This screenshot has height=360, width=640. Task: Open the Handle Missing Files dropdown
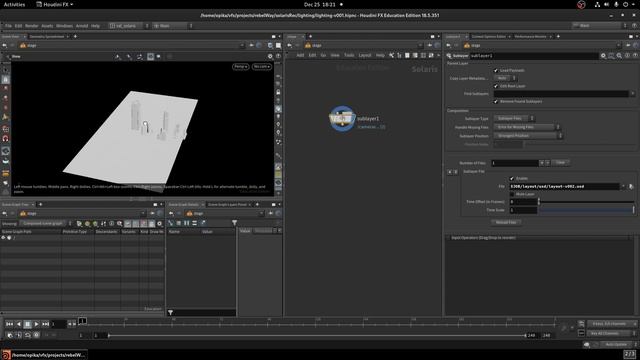point(527,127)
